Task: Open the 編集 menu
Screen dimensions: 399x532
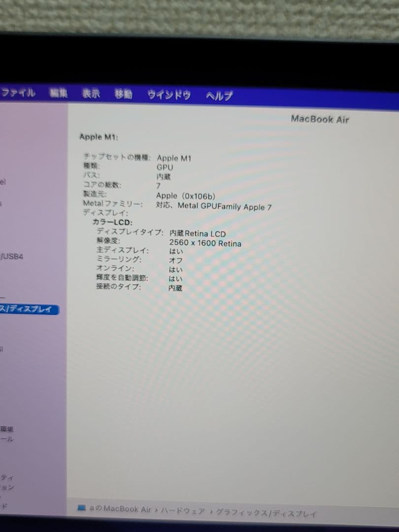Action: point(58,93)
